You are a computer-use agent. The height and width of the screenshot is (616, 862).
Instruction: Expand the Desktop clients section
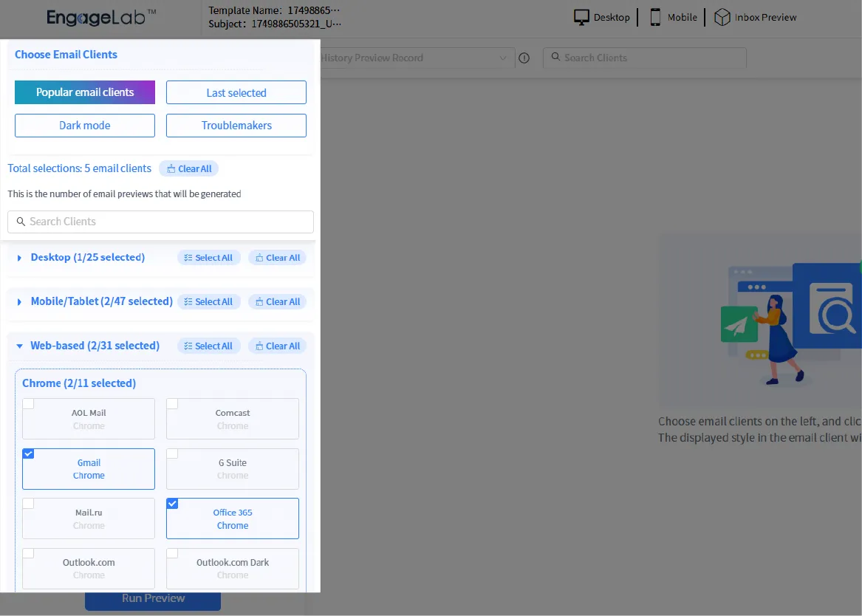(18, 257)
